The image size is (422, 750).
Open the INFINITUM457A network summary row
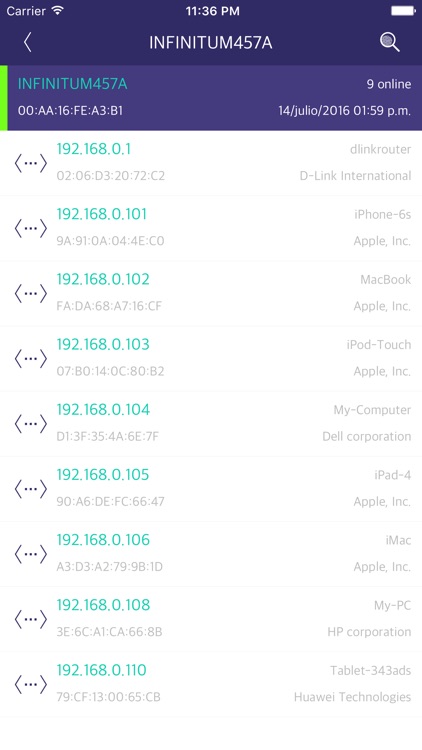click(211, 98)
